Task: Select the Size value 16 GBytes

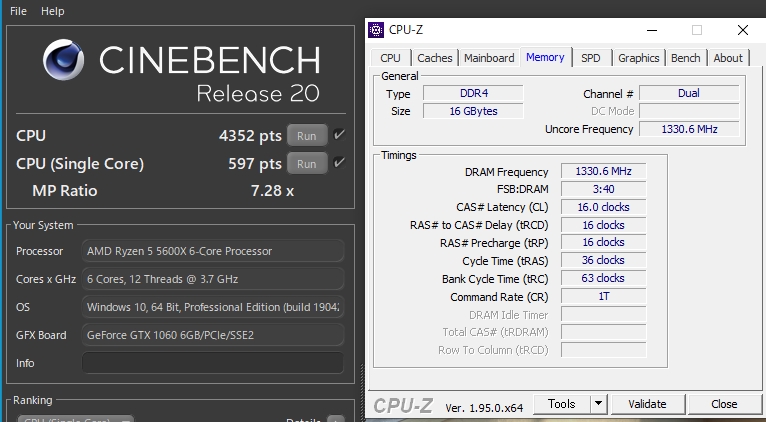Action: [473, 111]
